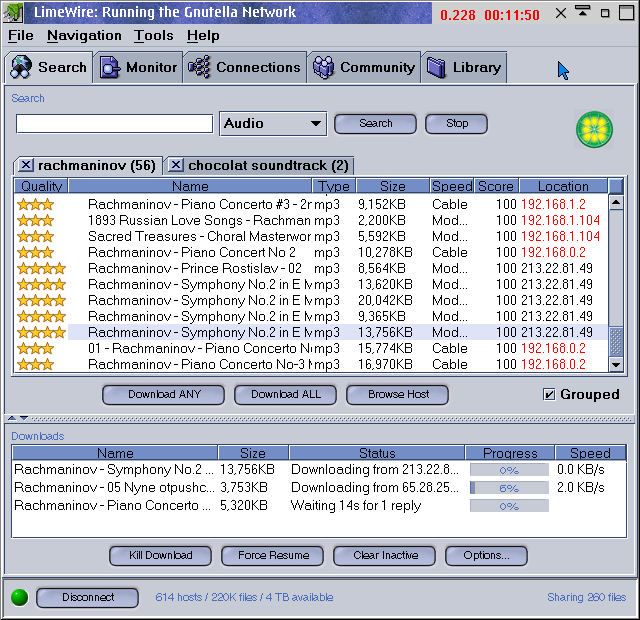The image size is (640, 620).
Task: Click the Disconnect button
Action: 87,598
